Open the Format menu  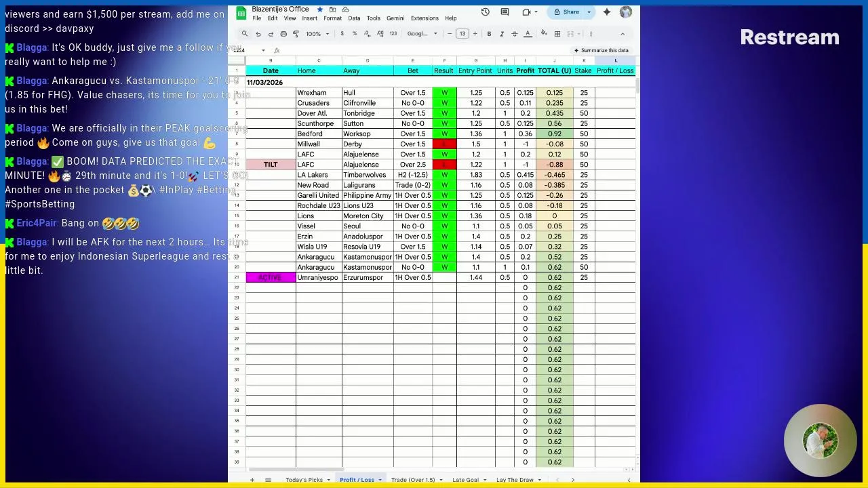pos(332,18)
